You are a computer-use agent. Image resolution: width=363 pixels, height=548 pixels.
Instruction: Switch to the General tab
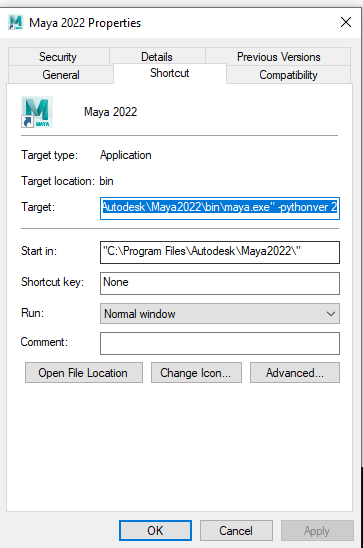(x=61, y=74)
